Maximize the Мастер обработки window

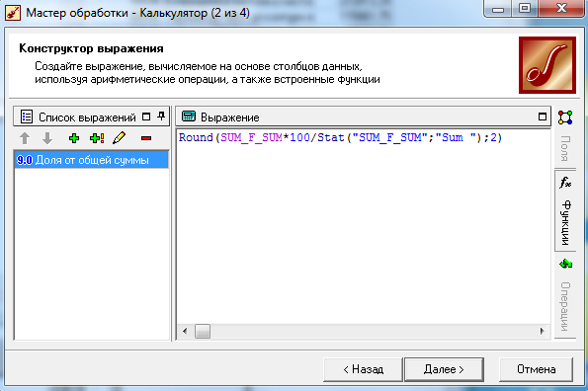click(x=524, y=8)
